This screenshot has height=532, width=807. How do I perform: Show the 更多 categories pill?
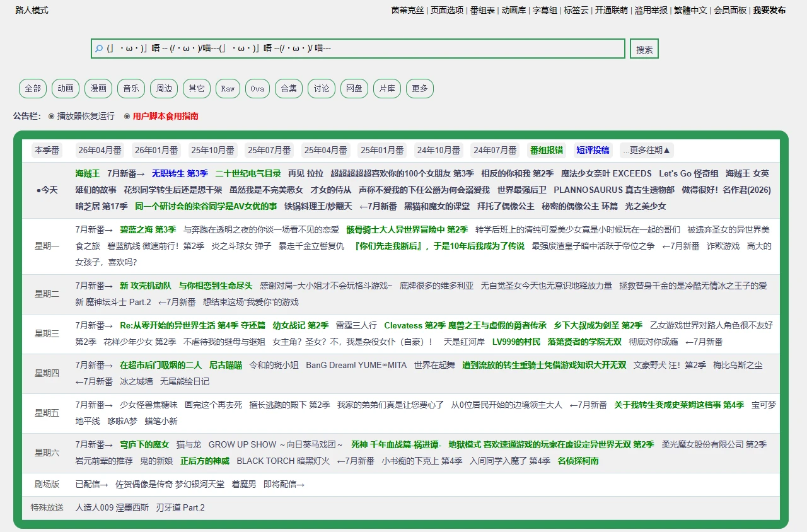420,88
